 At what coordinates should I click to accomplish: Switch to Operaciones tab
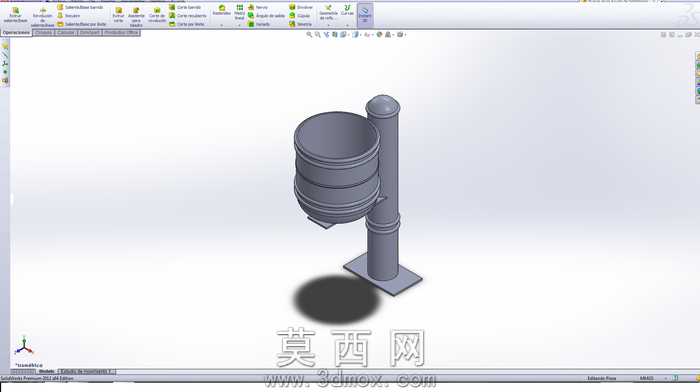pyautogui.click(x=17, y=33)
